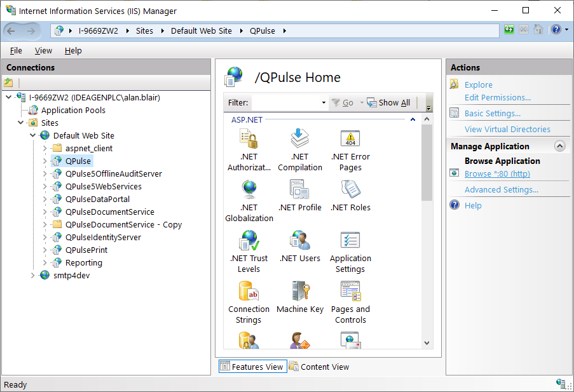The width and height of the screenshot is (574, 392).
Task: Expand the QPulseDocumentService - Copy node
Action: 45,224
